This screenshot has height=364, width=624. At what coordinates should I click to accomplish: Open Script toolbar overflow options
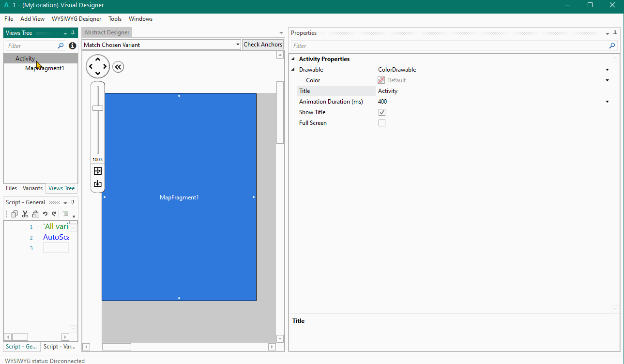pos(74,215)
